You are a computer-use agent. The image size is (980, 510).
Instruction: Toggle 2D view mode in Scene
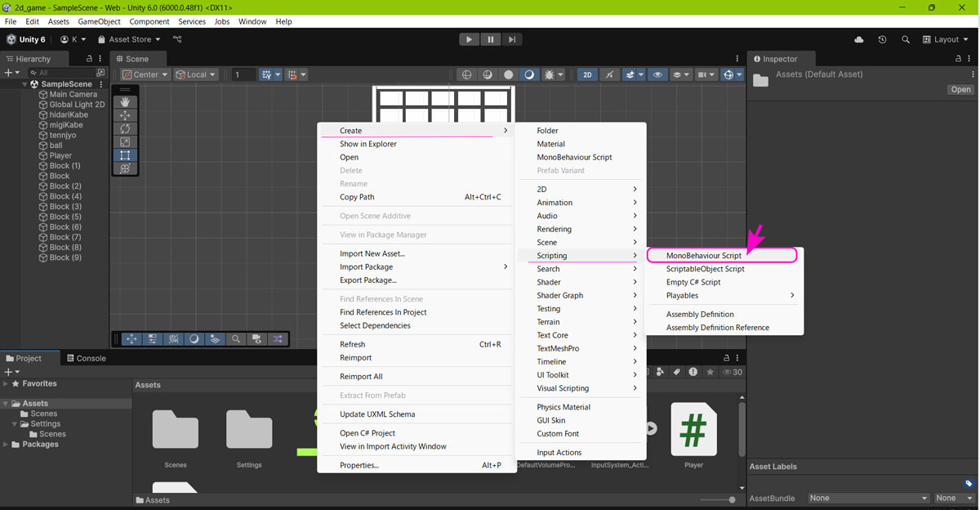[x=587, y=74]
